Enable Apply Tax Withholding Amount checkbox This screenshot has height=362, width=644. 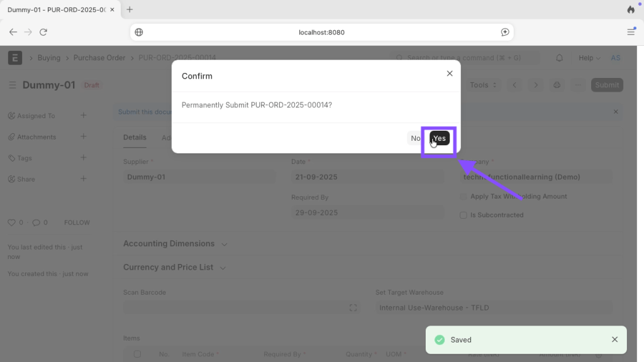click(464, 197)
